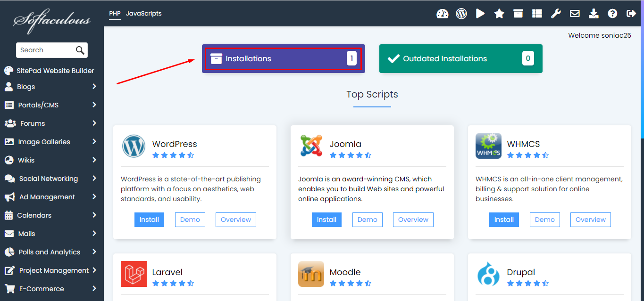Image resolution: width=644 pixels, height=301 pixels.
Task: Open settings via the wrench icon
Action: pyautogui.click(x=556, y=14)
